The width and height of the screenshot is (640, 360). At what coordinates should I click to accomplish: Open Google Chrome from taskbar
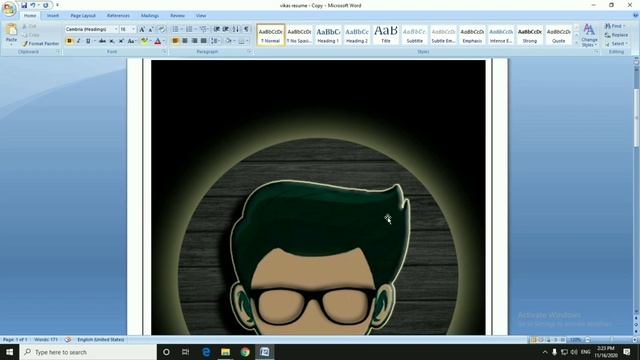(245, 352)
